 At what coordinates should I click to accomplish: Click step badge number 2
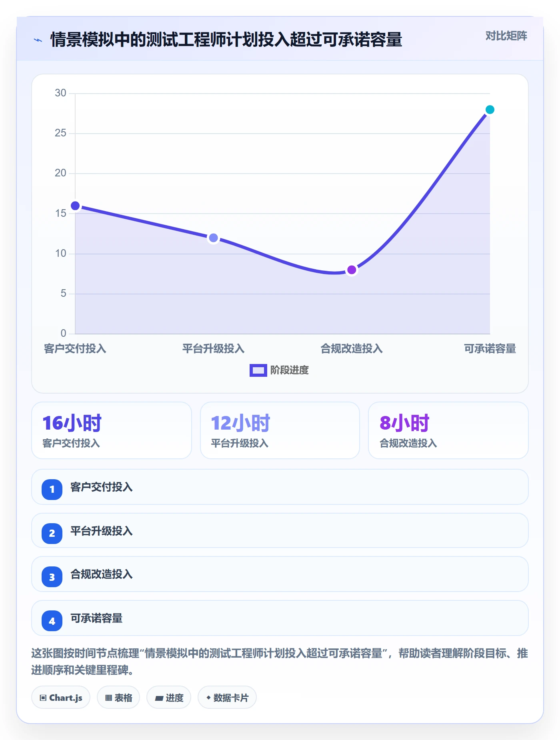[52, 533]
